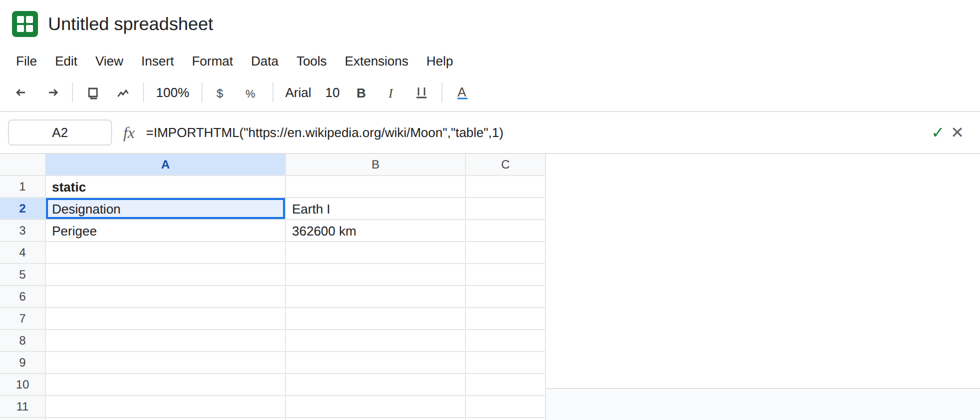Click the Print icon in toolbar
Screen dimensions: 980x420
click(x=93, y=93)
